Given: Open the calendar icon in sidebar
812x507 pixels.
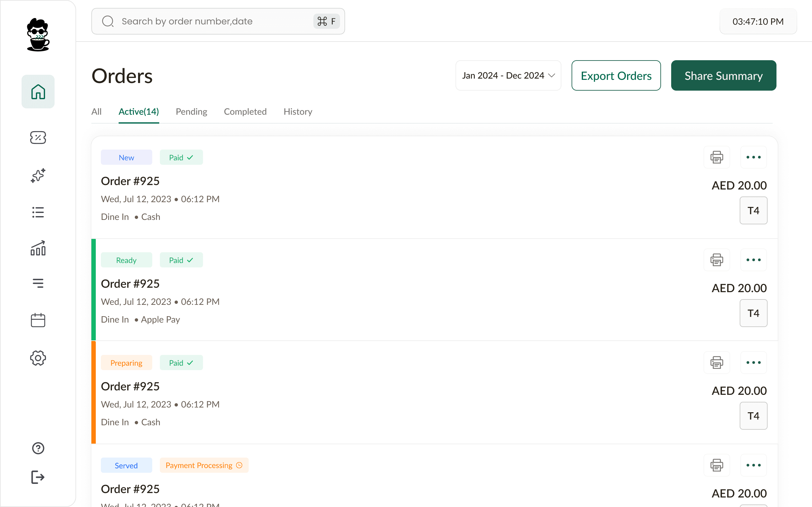Looking at the screenshot, I should click(x=38, y=320).
